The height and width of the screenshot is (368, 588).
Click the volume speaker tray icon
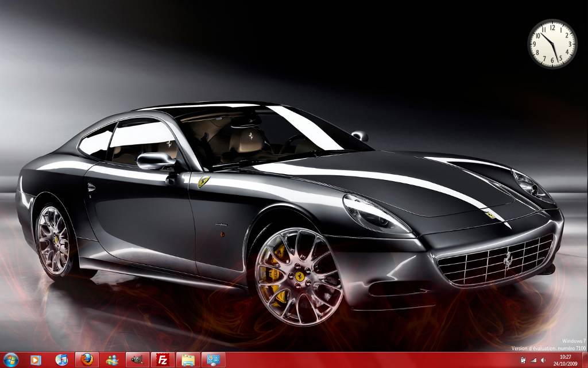[543, 361]
